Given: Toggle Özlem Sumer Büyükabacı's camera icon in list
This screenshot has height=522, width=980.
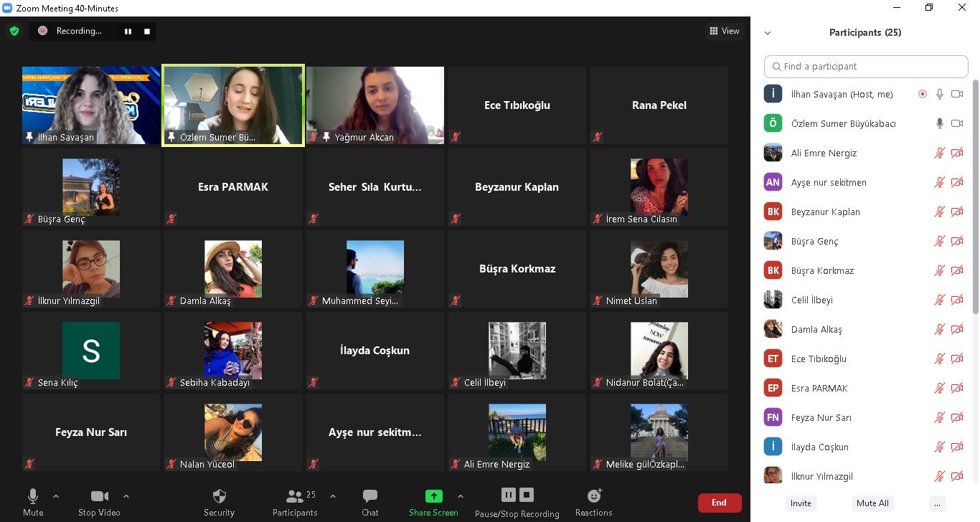Looking at the screenshot, I should click(957, 123).
